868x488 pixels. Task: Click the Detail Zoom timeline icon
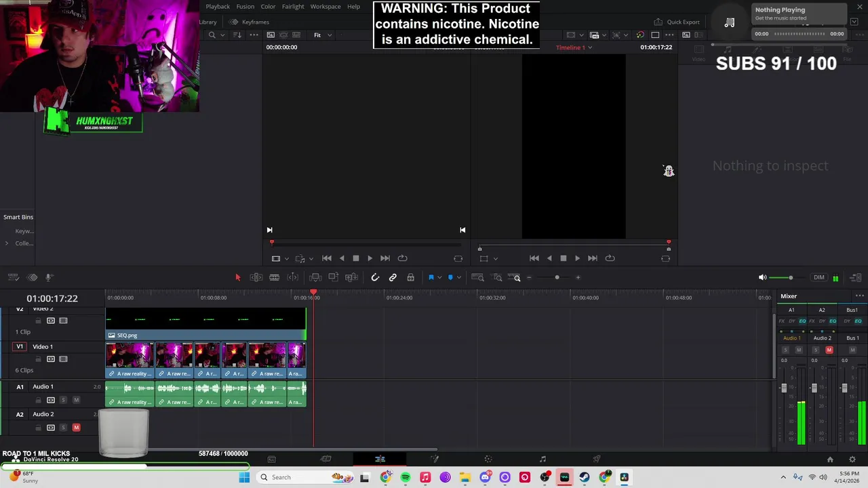tap(498, 277)
